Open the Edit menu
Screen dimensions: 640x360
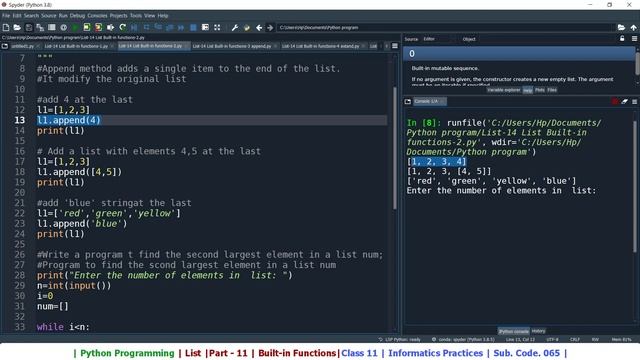point(17,16)
